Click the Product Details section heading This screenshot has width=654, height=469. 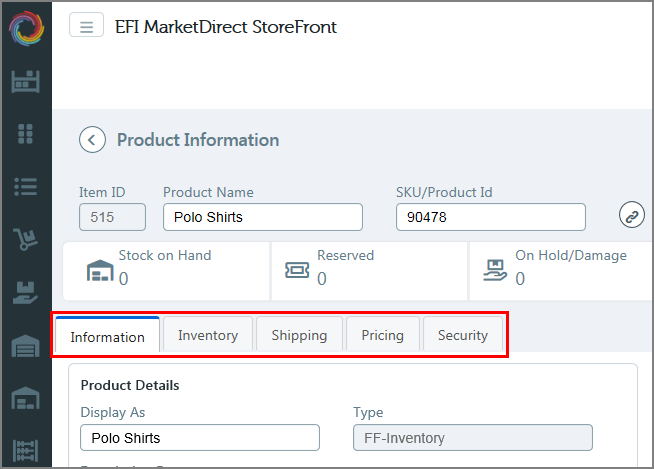130,385
